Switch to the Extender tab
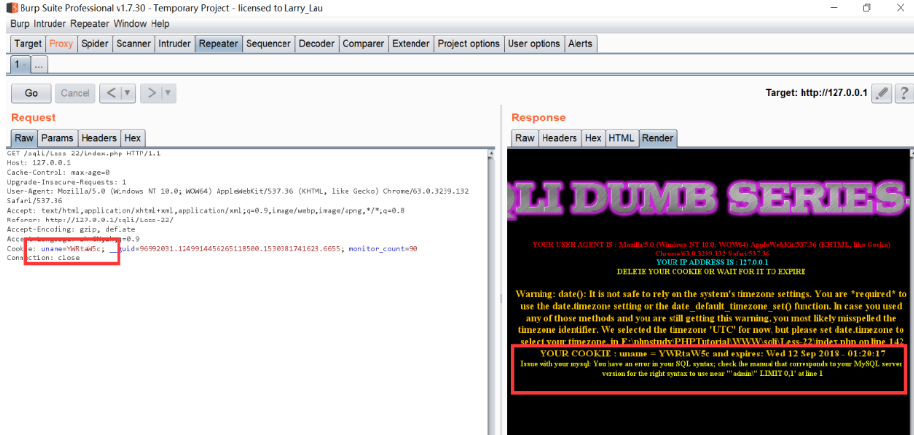Viewport: 914px width, 435px height. [x=411, y=44]
